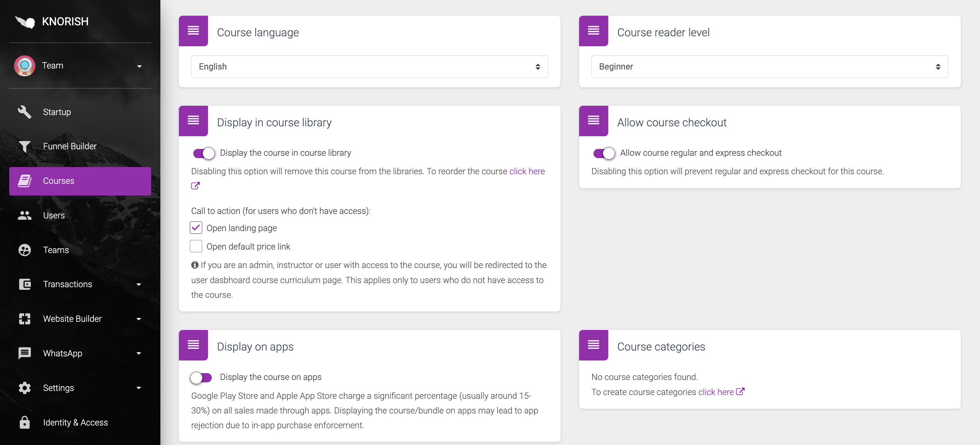Expand the Settings submenu arrow
Screen dimensions: 980x445
click(x=139, y=388)
